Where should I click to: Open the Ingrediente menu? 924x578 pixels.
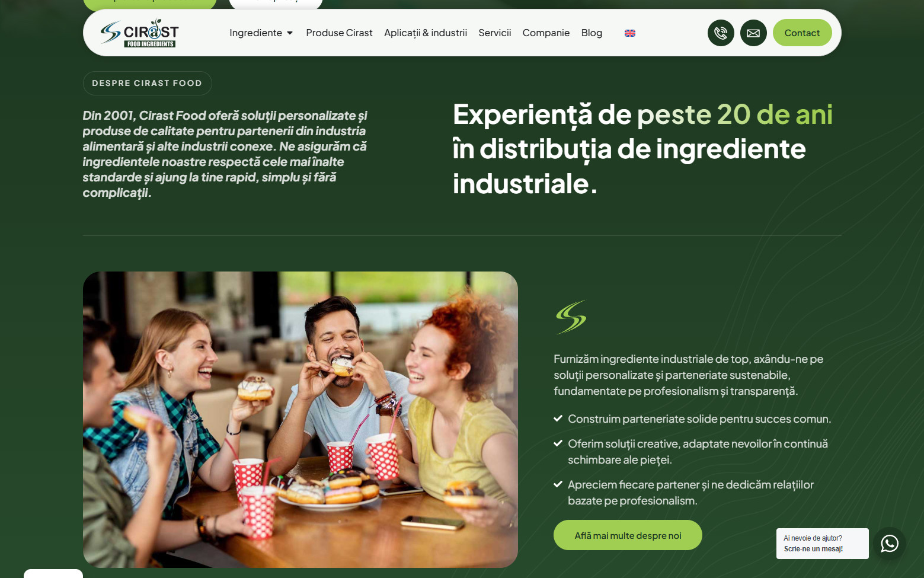click(256, 33)
